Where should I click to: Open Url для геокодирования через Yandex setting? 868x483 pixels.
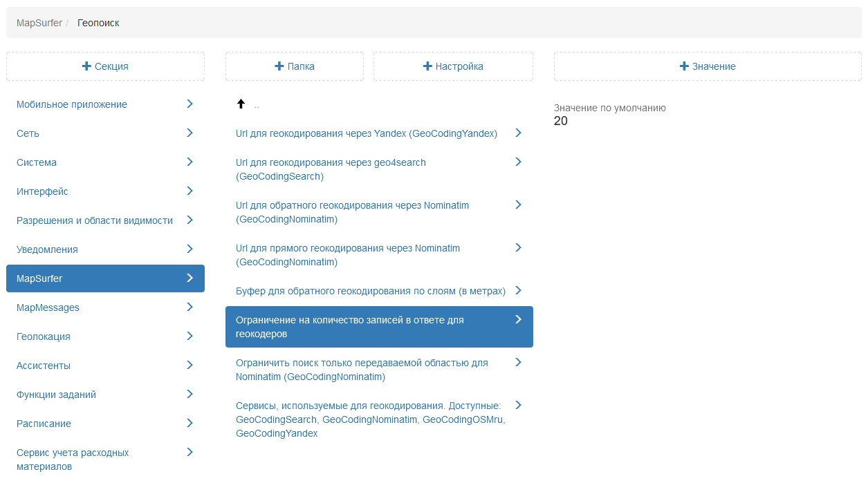coord(379,133)
